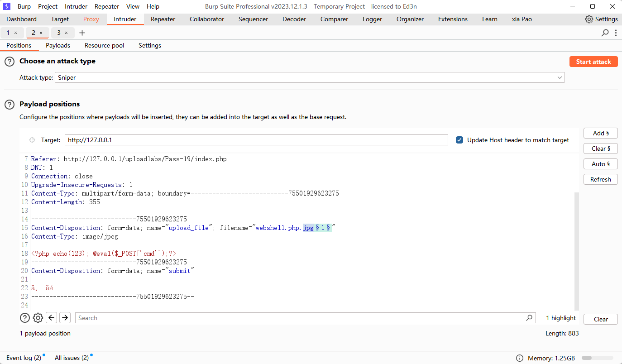Open the Help menu
622x364 pixels.
[153, 6]
